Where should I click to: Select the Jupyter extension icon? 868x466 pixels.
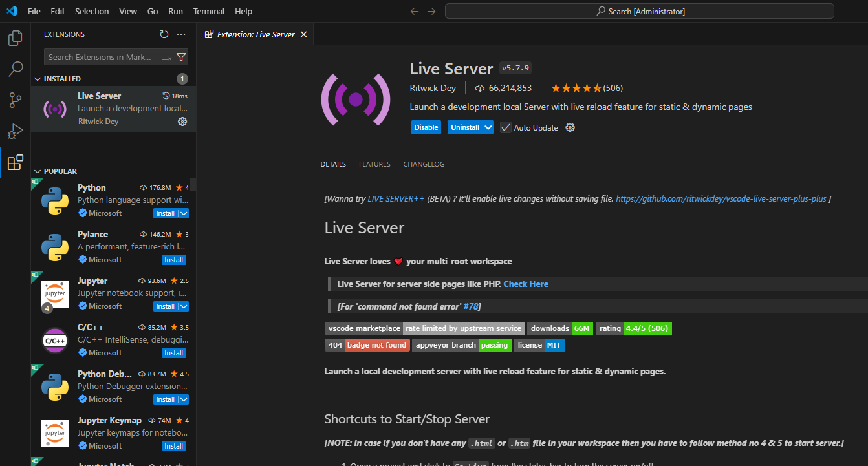pos(55,293)
